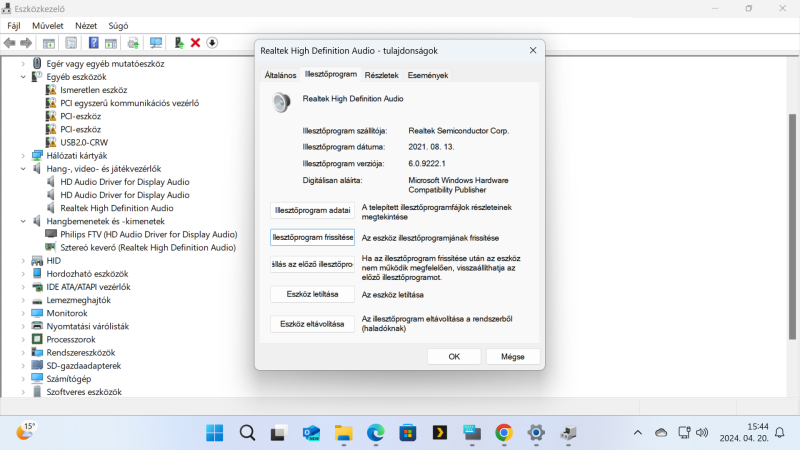
Task: Open Windows Start button on taskbar
Action: click(215, 433)
